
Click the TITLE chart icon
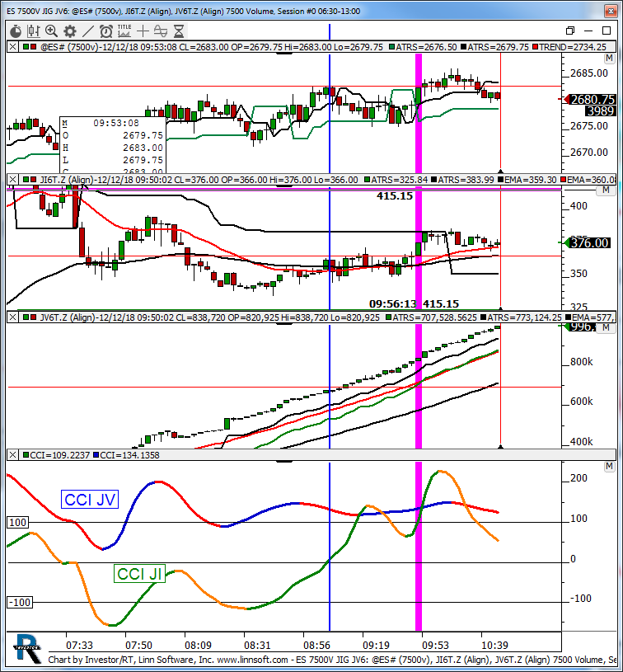click(124, 31)
